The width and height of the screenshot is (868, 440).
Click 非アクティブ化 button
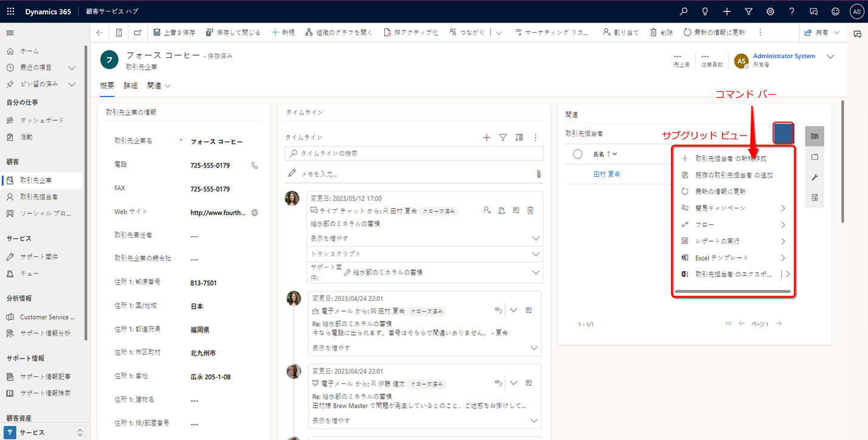(411, 33)
